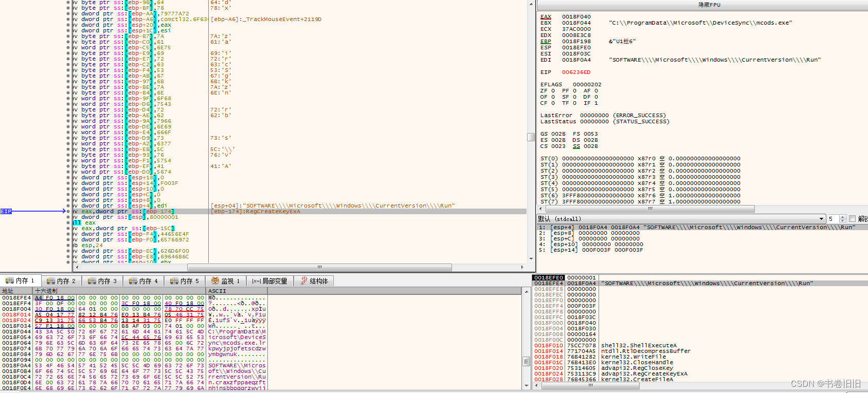Click the CF flag value
This screenshot has width=868, height=393.
click(553, 103)
